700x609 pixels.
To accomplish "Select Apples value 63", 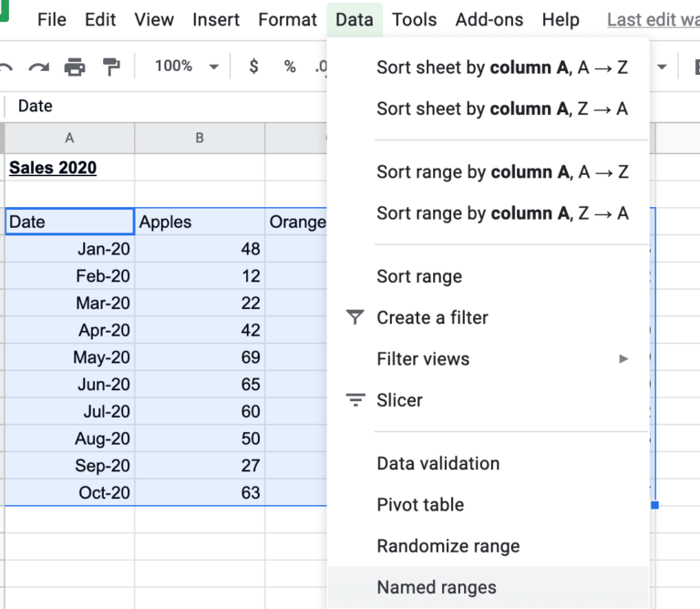I will click(x=200, y=492).
